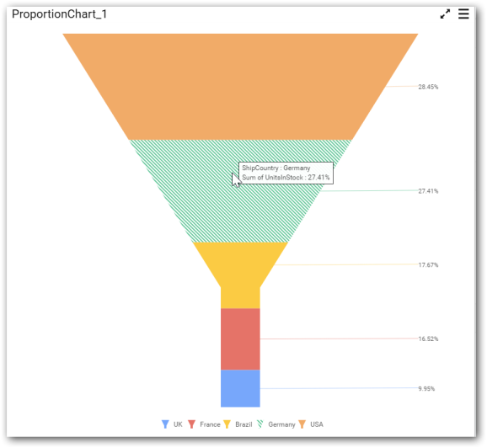Toggle the USA legend label
Viewport: 487px width, 448px height.
point(317,424)
